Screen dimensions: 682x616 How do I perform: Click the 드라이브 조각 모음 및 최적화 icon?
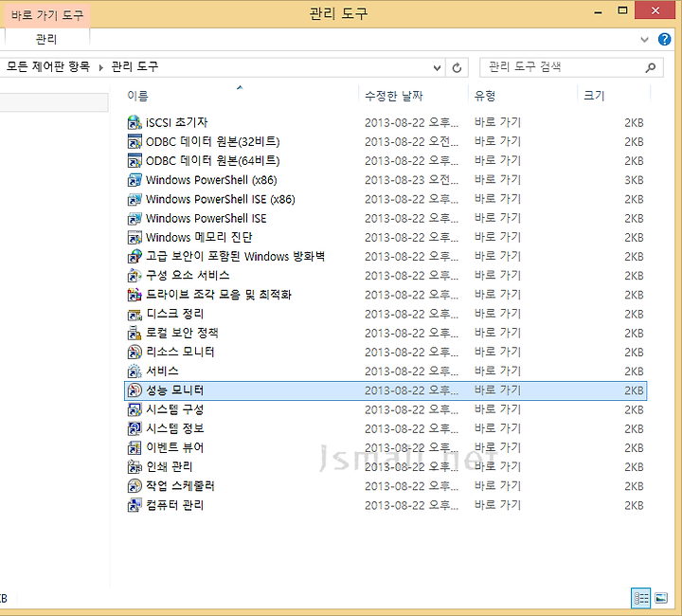pyautogui.click(x=135, y=295)
